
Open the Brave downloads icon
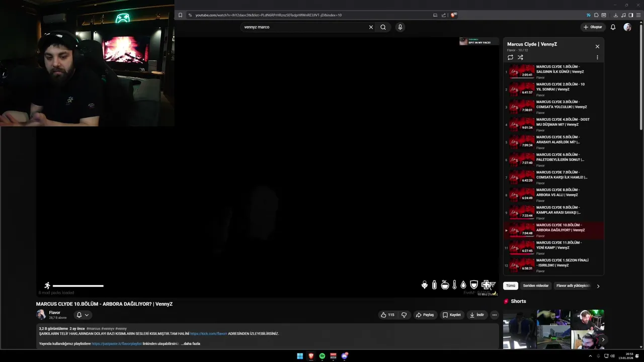point(615,15)
